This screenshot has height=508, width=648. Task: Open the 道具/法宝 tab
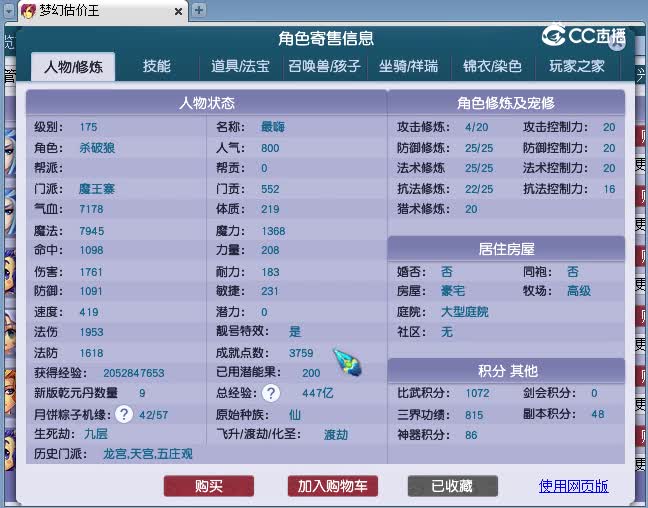(240, 66)
